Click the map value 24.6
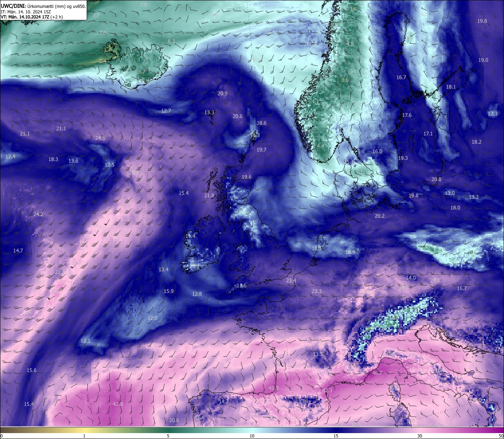Screen dimensions: 504x439 click(x=100, y=138)
